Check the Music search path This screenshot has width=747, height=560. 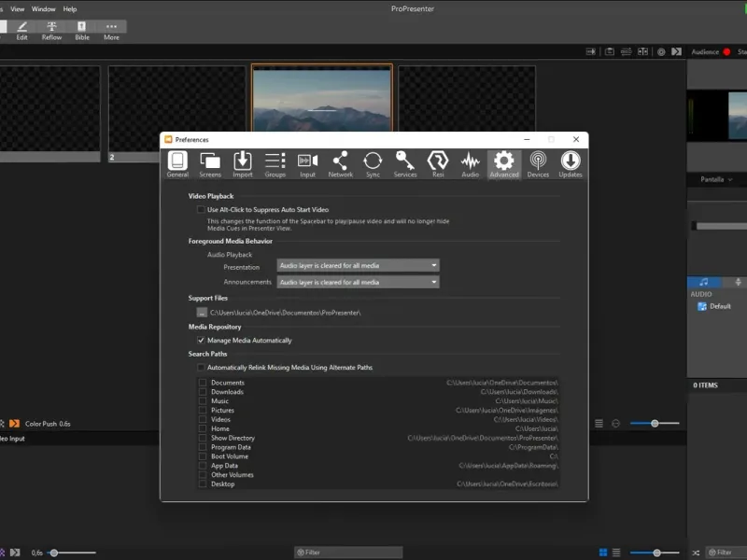(x=203, y=401)
